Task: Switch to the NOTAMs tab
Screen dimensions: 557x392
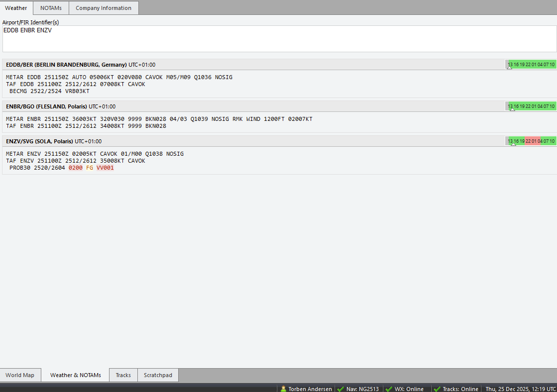Action: (x=51, y=8)
